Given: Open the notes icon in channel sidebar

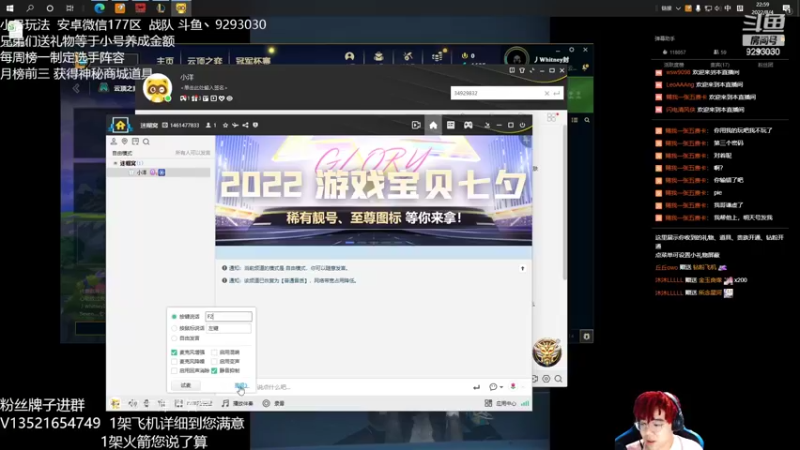Looking at the screenshot, I should pyautogui.click(x=135, y=141).
